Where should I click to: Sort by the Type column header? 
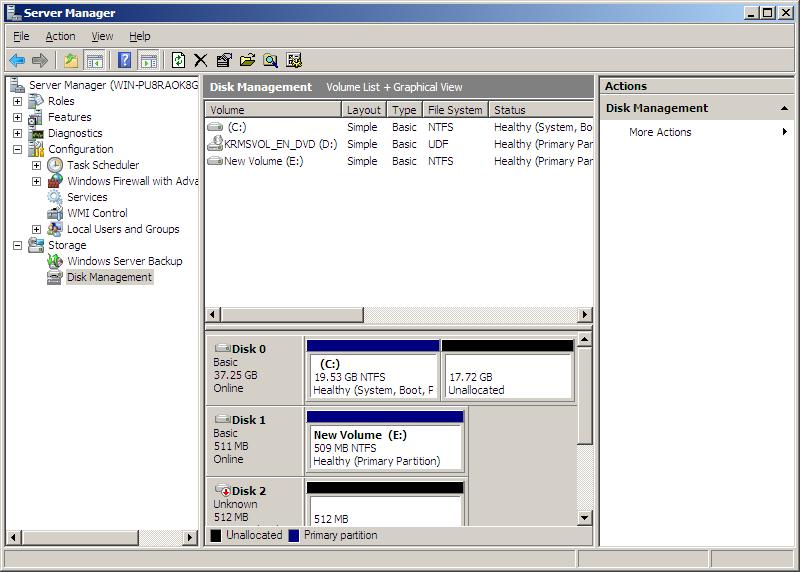click(404, 110)
